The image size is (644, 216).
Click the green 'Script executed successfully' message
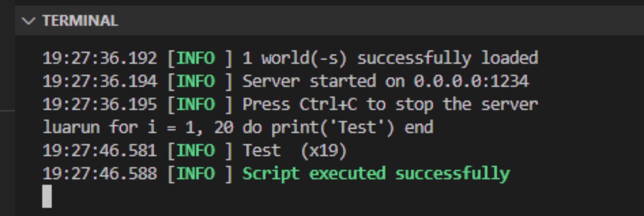(x=376, y=174)
